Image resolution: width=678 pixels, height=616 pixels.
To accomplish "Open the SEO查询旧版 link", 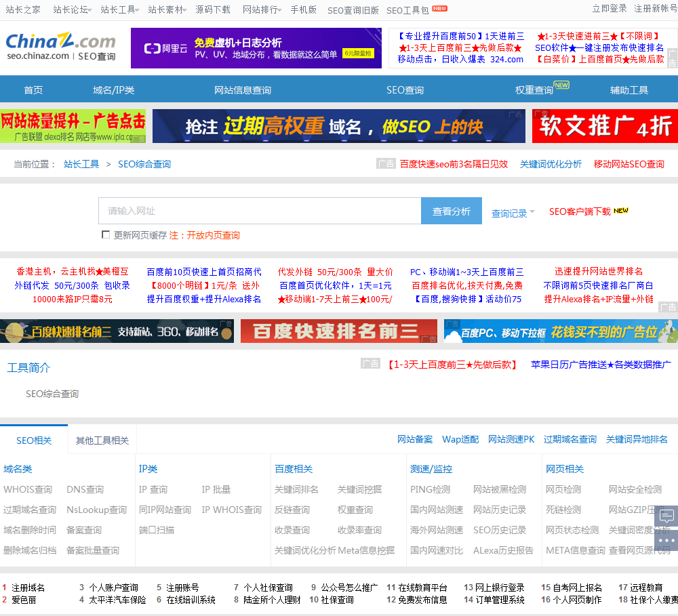I will [x=353, y=10].
